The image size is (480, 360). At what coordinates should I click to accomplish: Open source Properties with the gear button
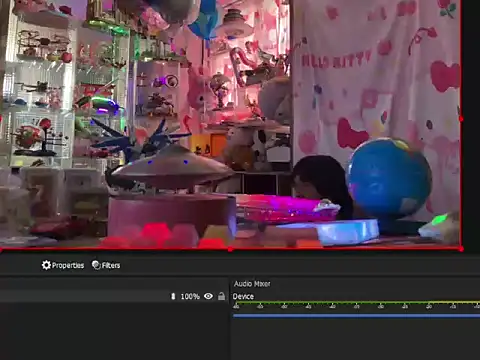(x=63, y=265)
